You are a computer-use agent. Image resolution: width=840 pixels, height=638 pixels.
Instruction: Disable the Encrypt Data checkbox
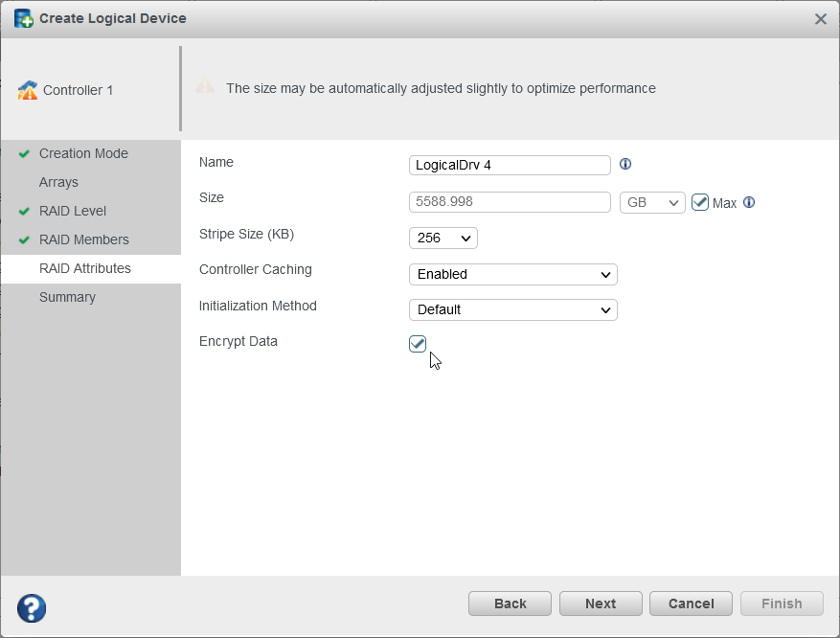pos(417,343)
